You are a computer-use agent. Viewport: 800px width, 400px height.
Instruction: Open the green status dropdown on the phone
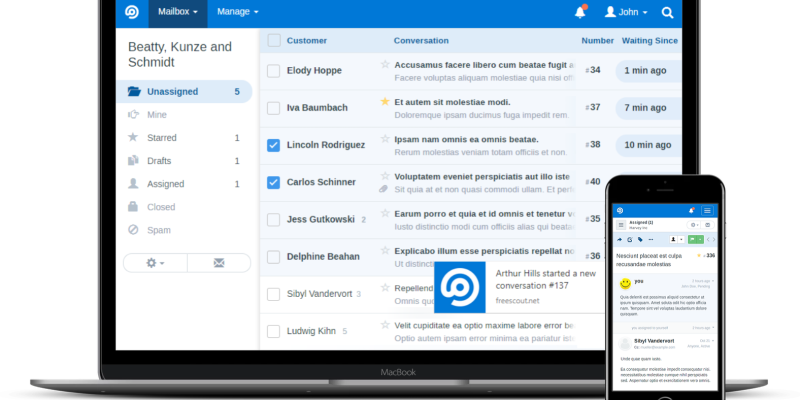click(x=700, y=239)
